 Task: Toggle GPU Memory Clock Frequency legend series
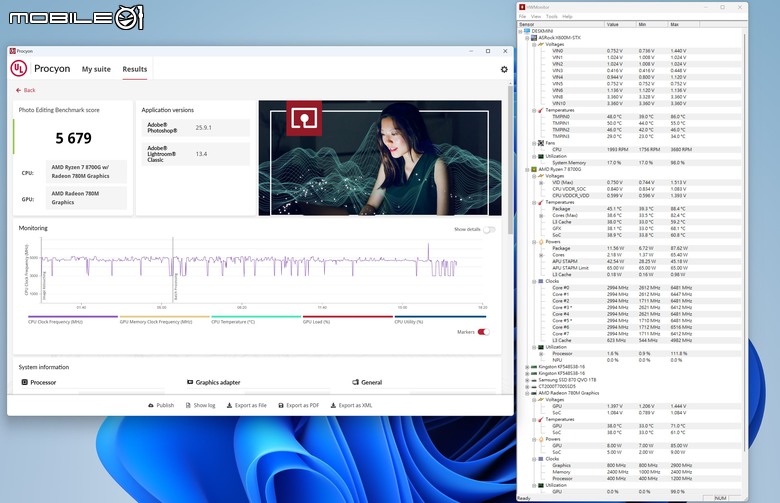(x=164, y=319)
